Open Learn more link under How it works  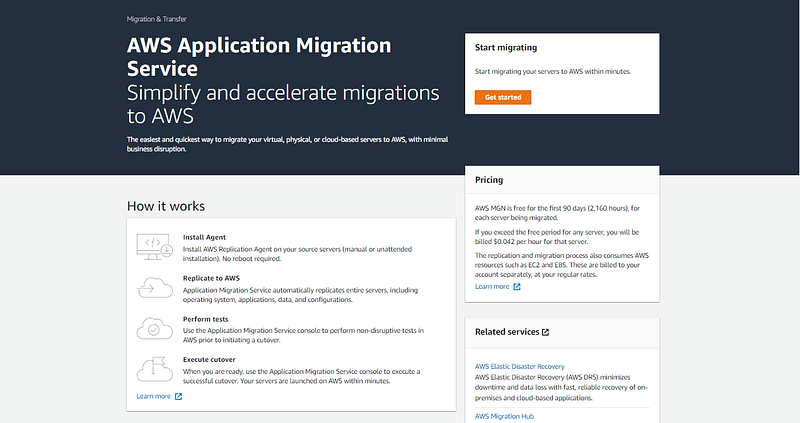coord(154,396)
